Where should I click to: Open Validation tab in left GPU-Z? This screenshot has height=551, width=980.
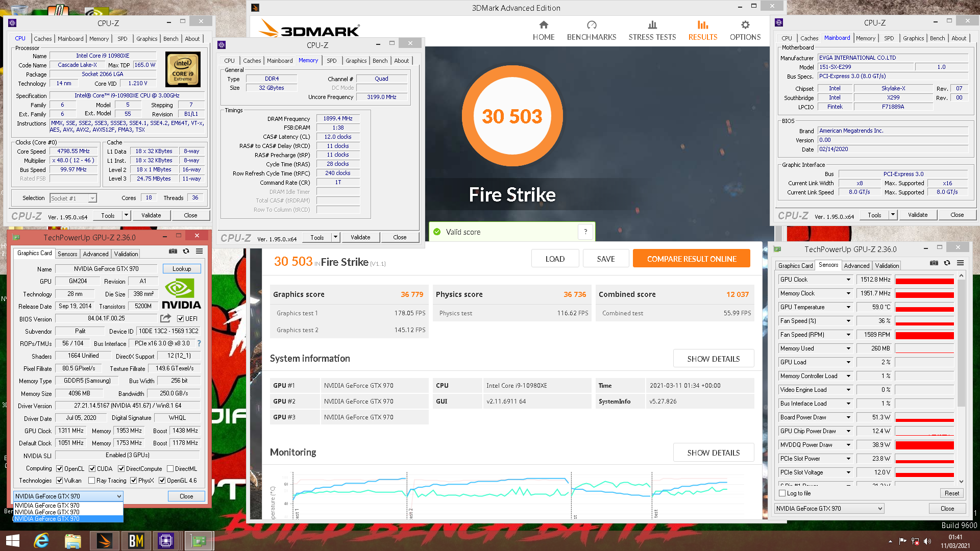pos(126,254)
